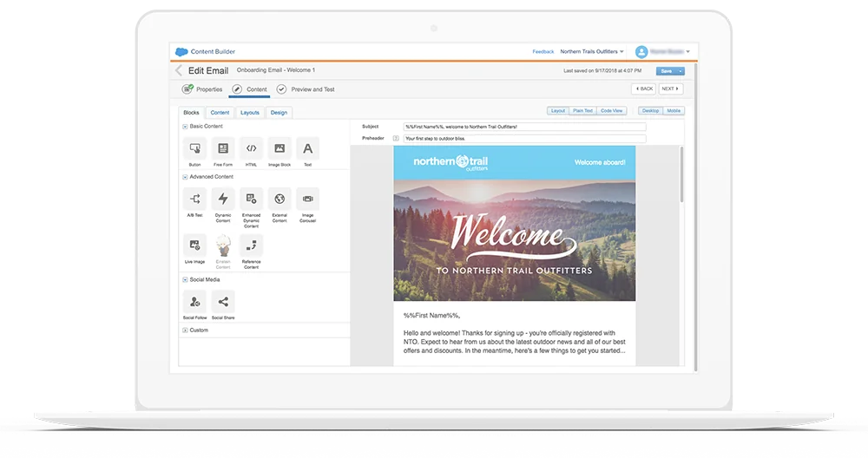Screen dimensions: 868x458
Task: Click the Northern Trail Outfitters email logo
Action: click(x=450, y=162)
